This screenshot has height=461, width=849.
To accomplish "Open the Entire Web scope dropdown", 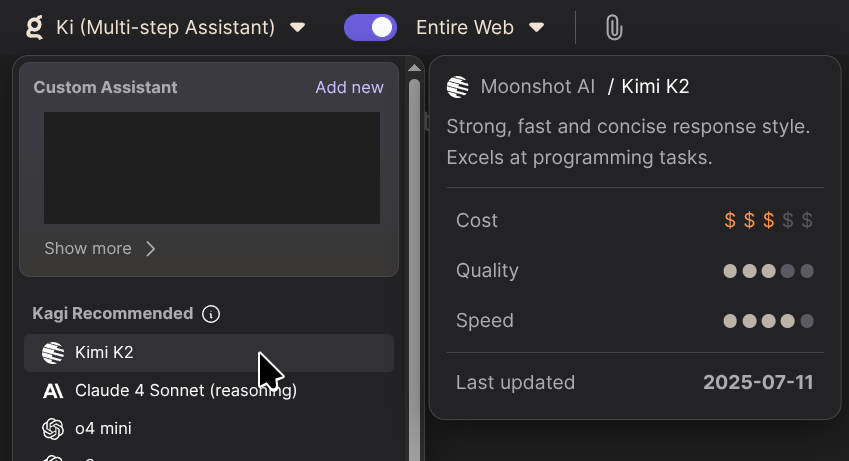I will click(x=480, y=28).
